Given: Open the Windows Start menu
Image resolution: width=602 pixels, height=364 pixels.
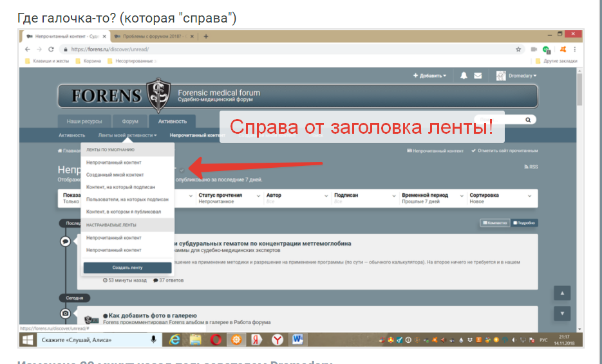Looking at the screenshot, I should (28, 340).
